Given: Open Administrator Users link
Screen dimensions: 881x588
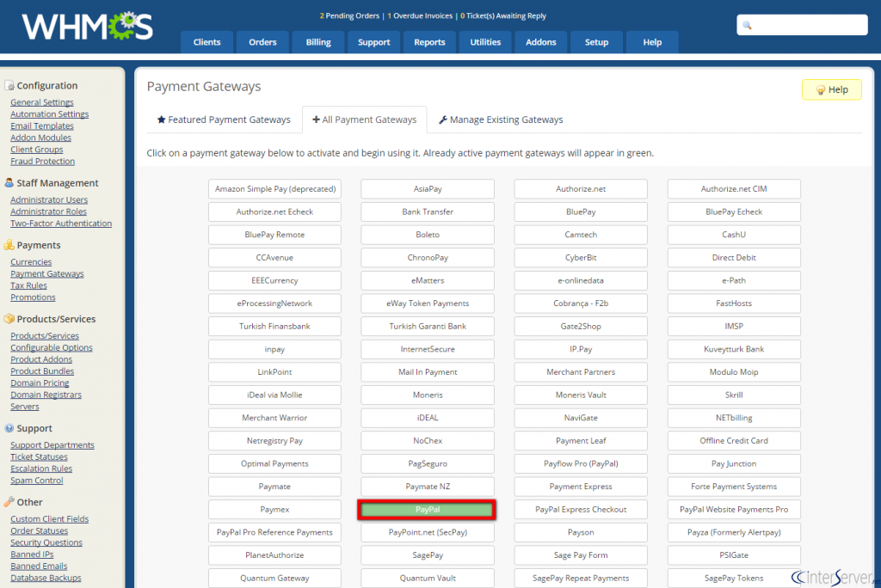Looking at the screenshot, I should pyautogui.click(x=49, y=200).
